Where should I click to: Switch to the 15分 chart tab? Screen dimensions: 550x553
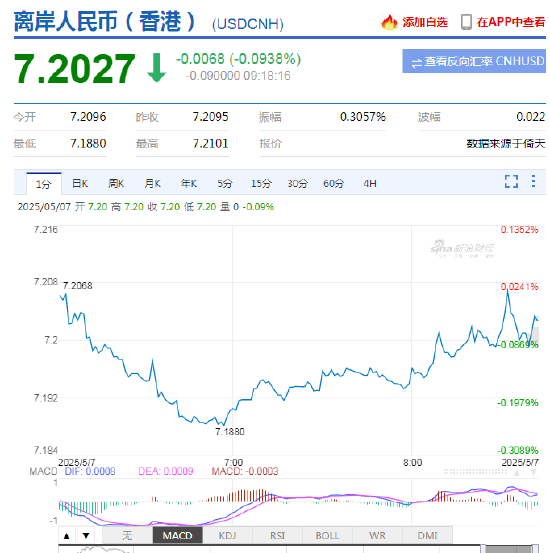261,183
